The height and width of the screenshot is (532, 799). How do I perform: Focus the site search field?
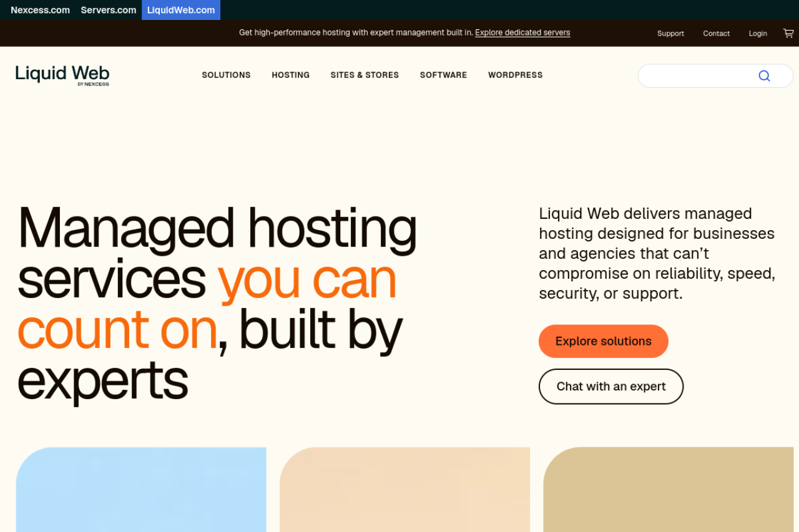click(715, 76)
